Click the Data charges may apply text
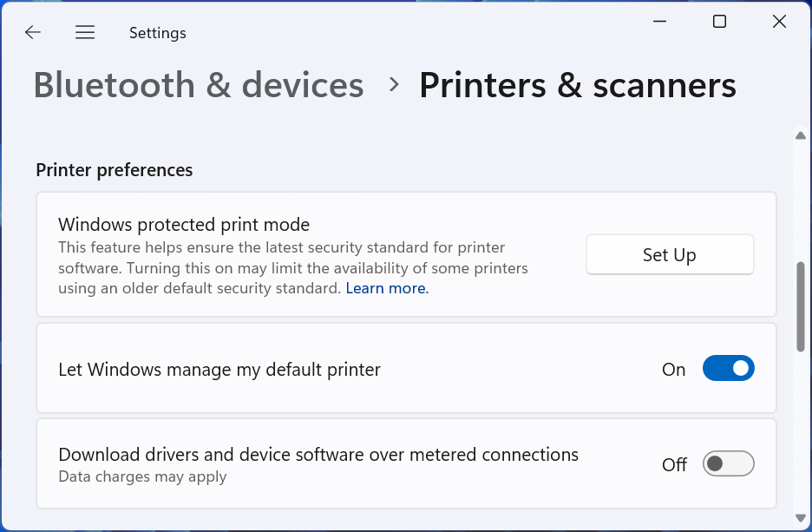Image resolution: width=812 pixels, height=532 pixels. [142, 476]
